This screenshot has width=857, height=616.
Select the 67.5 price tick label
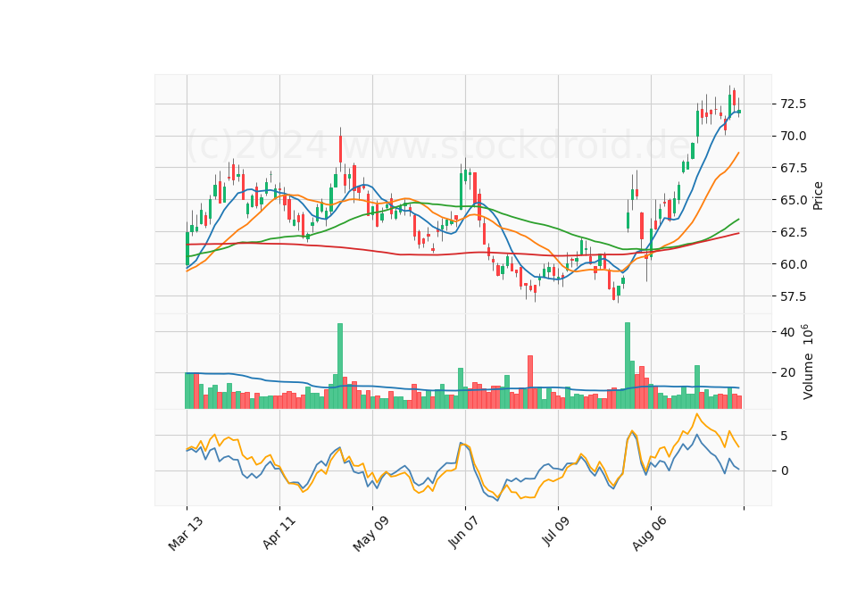coord(793,168)
